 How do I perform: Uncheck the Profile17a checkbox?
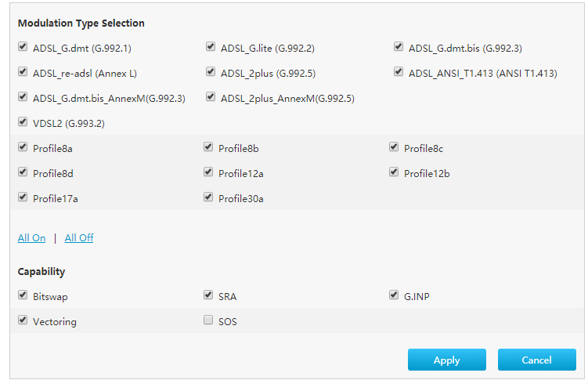tap(23, 197)
